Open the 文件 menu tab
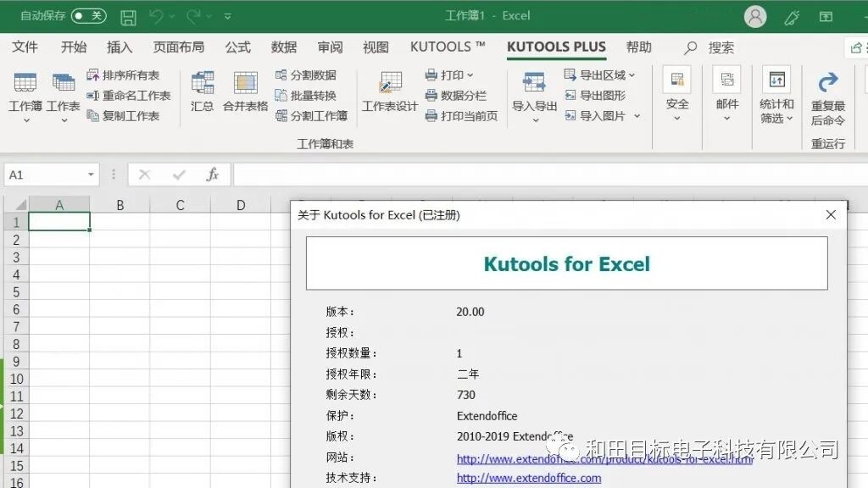This screenshot has width=868, height=488. click(25, 47)
